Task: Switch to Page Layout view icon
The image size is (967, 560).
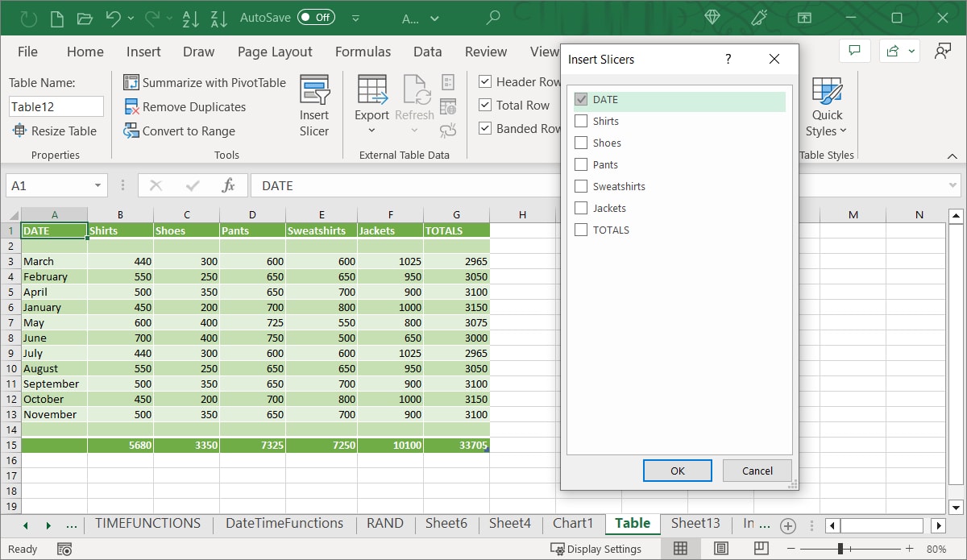Action: point(721,549)
